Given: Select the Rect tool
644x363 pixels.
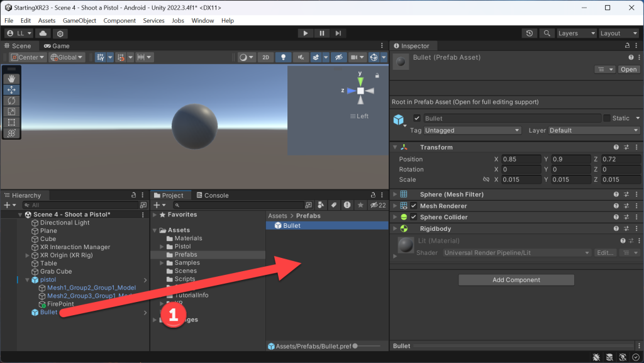Looking at the screenshot, I should [11, 123].
